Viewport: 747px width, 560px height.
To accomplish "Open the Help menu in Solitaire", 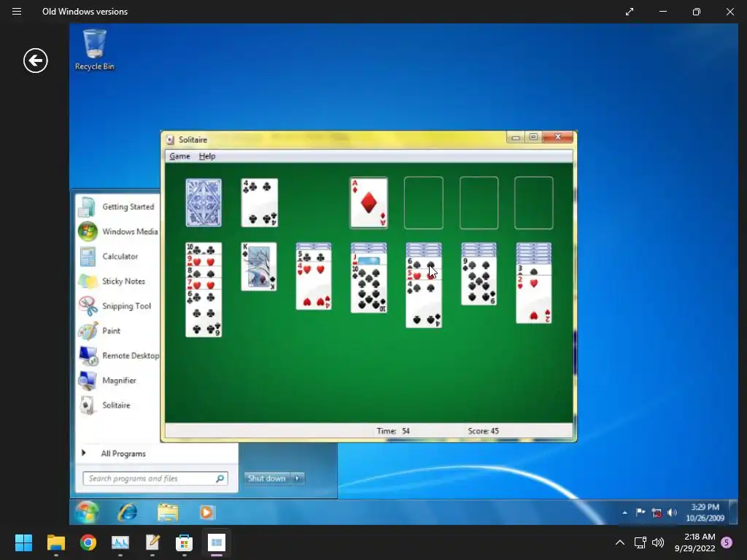I will click(207, 156).
